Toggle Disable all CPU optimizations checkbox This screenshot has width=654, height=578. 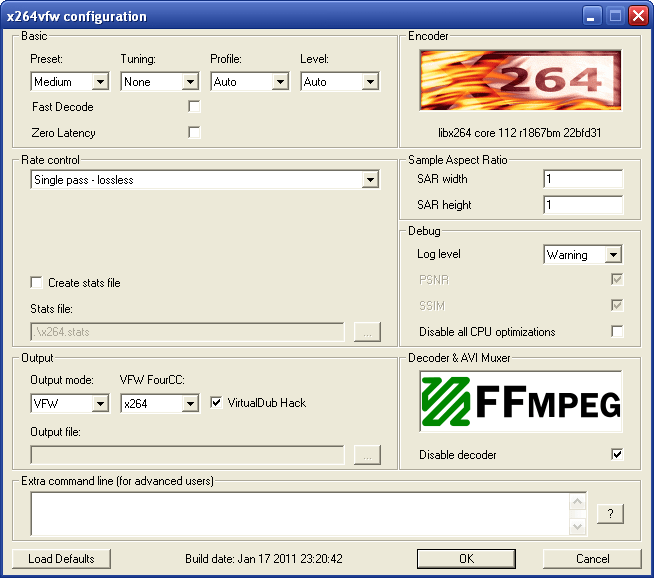617,332
